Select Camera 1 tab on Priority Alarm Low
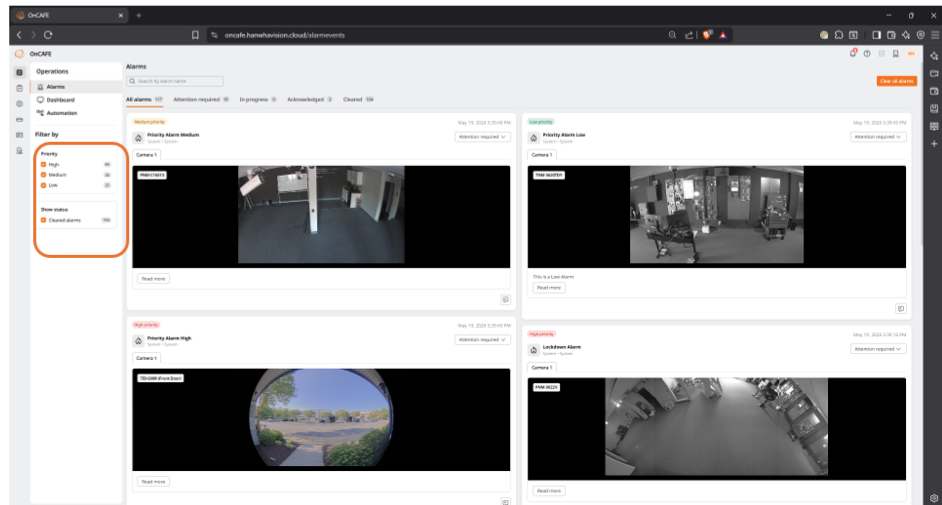This screenshot has height=505, width=942. pos(541,155)
